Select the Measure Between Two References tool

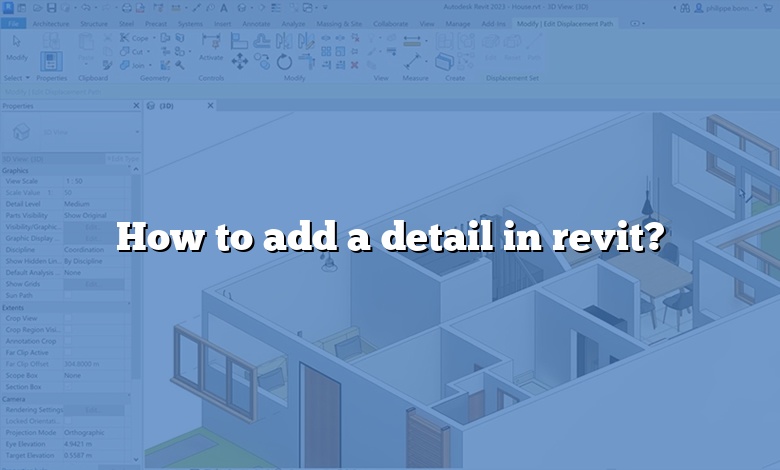point(412,62)
